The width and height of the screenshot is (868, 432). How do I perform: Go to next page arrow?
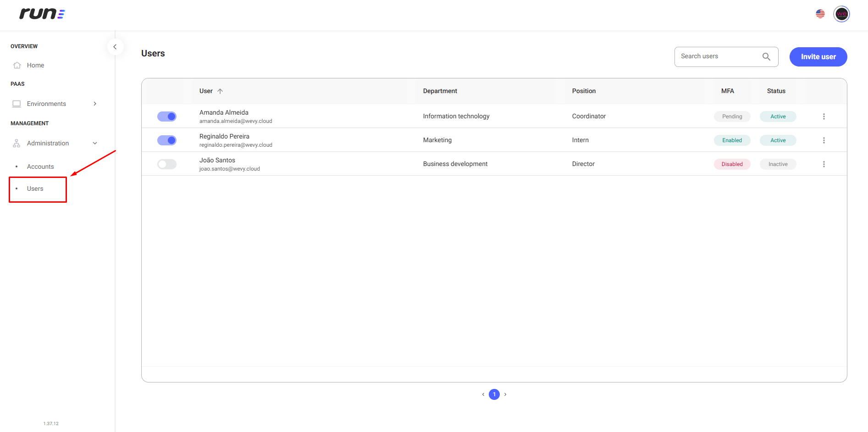[505, 394]
